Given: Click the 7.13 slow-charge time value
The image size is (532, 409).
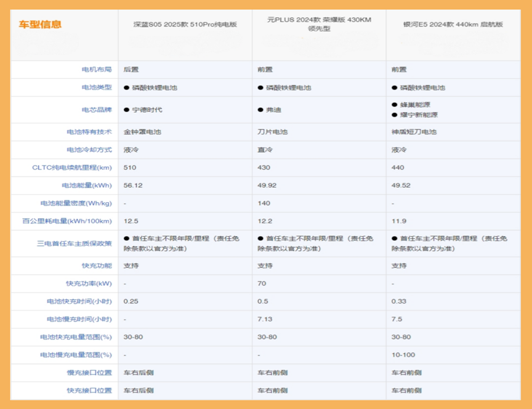Looking at the screenshot, I should pos(265,319).
